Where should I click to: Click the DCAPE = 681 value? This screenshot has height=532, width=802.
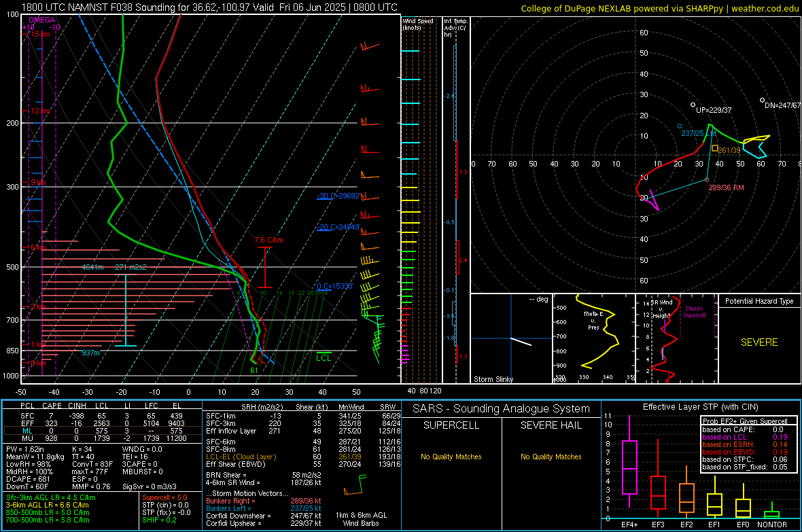click(28, 479)
